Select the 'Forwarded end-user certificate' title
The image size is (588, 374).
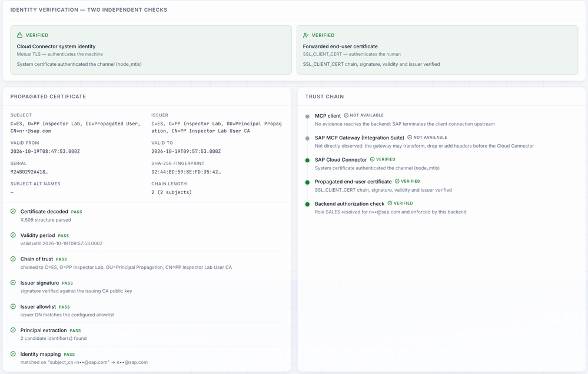(x=341, y=46)
